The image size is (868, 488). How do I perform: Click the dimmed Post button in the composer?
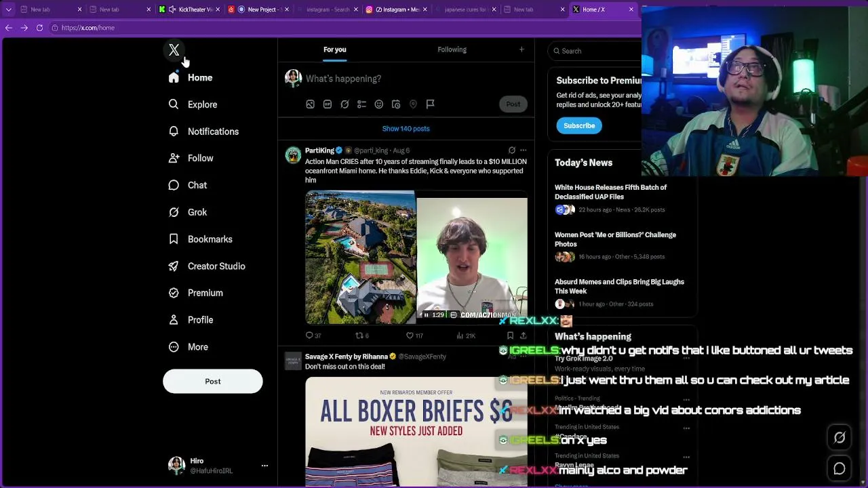tap(513, 104)
